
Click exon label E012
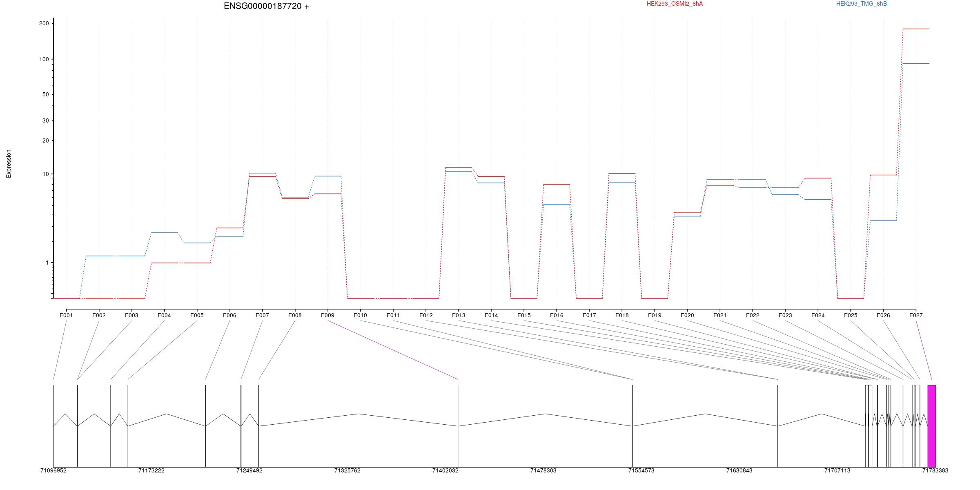426,315
